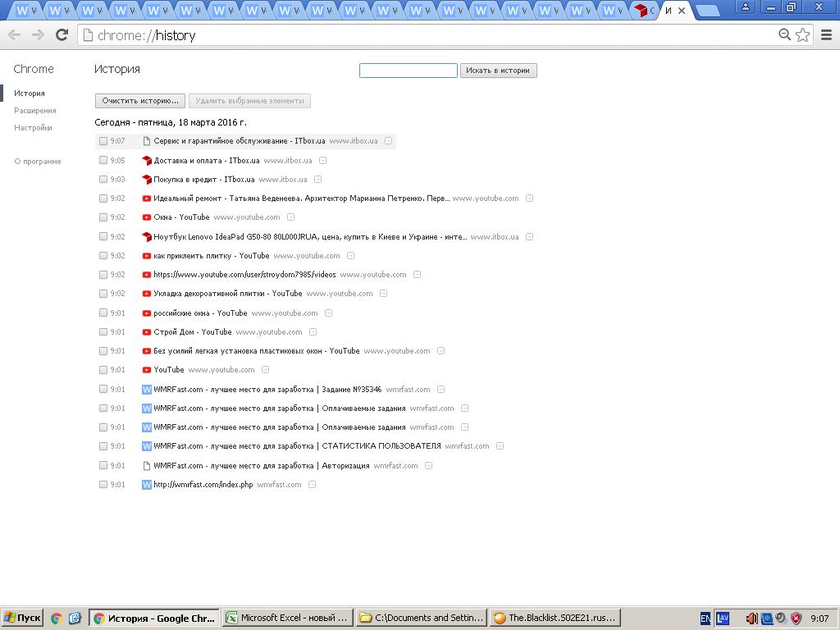Viewport: 840px width, 630px height.
Task: Click the YouTube favicon next to 'Окна - YouTube'
Action: (147, 217)
